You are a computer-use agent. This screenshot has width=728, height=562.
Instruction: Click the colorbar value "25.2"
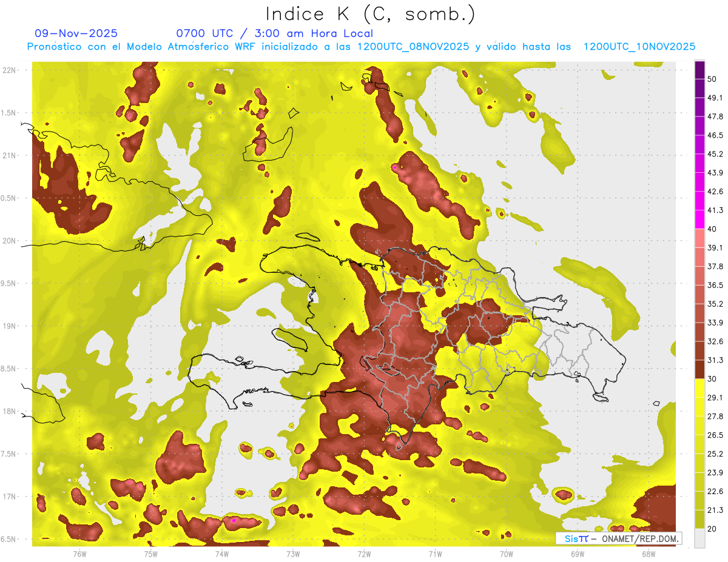point(715,454)
